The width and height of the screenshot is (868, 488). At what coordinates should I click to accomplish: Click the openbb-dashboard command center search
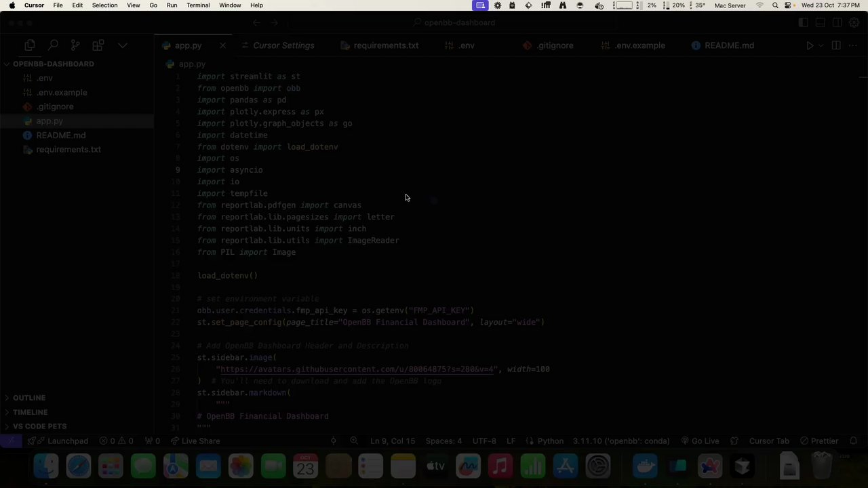tap(454, 22)
